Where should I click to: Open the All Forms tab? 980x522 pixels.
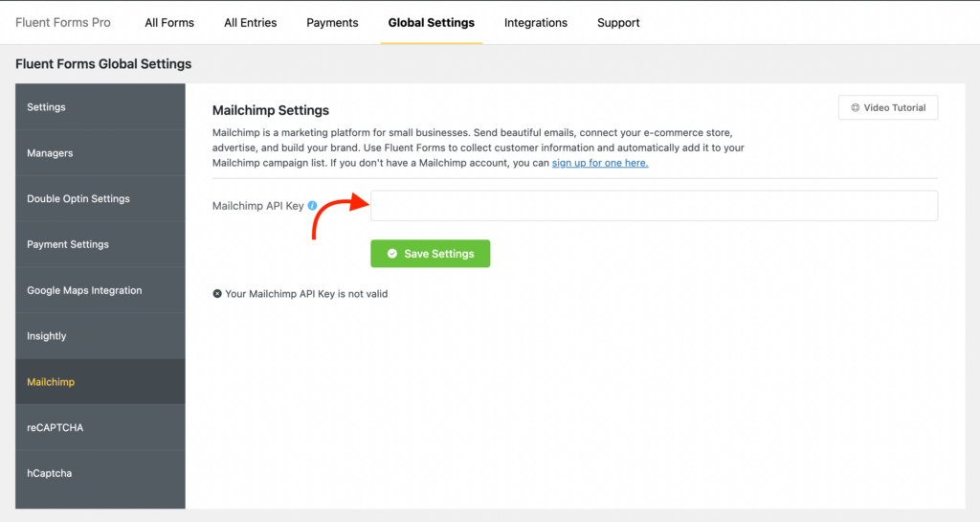point(169,22)
